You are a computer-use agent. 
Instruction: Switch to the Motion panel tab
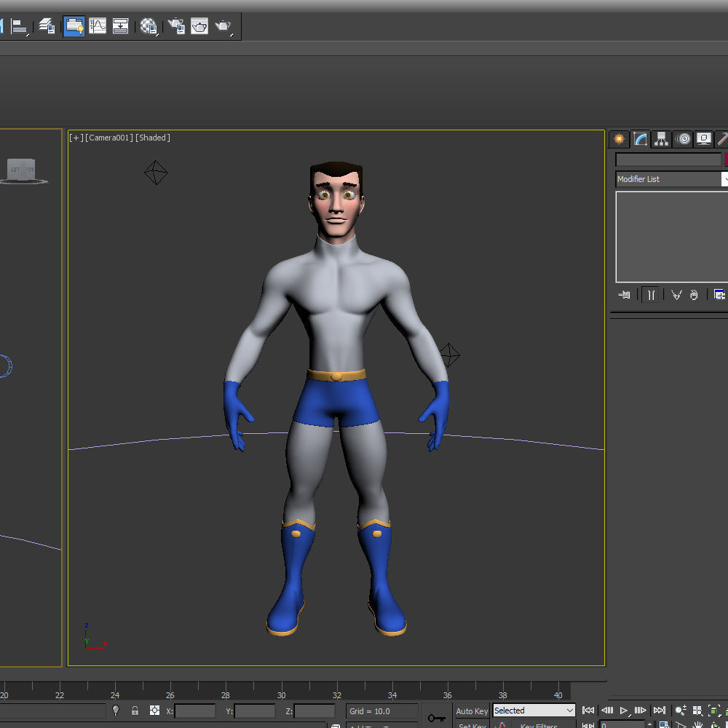click(683, 139)
